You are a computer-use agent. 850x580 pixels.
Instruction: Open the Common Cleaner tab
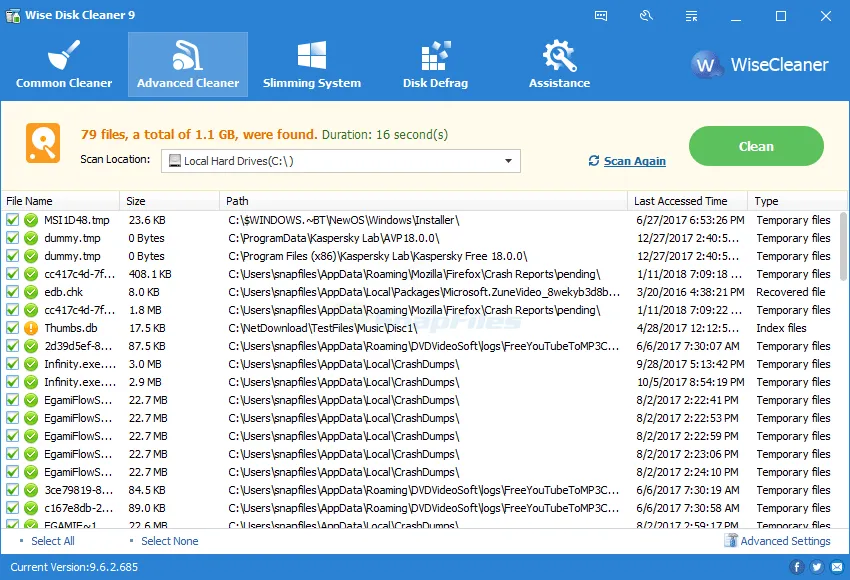64,65
